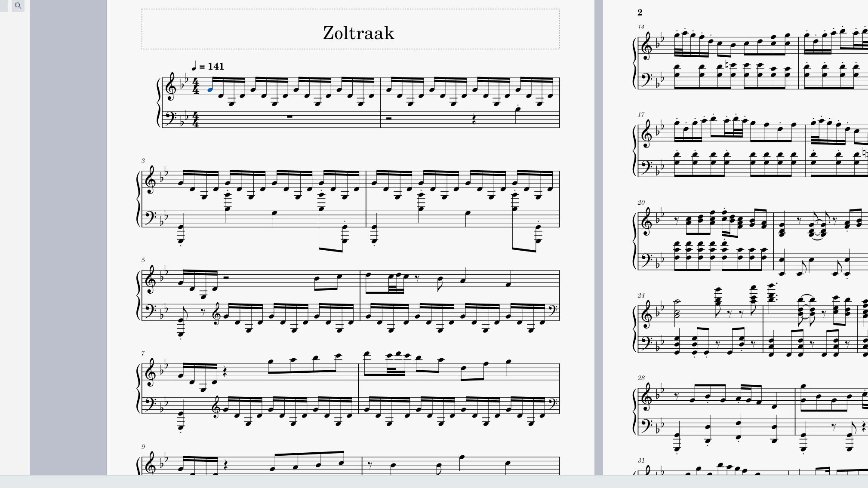The height and width of the screenshot is (488, 868).
Task: Click measure number 20 label
Action: tap(641, 203)
